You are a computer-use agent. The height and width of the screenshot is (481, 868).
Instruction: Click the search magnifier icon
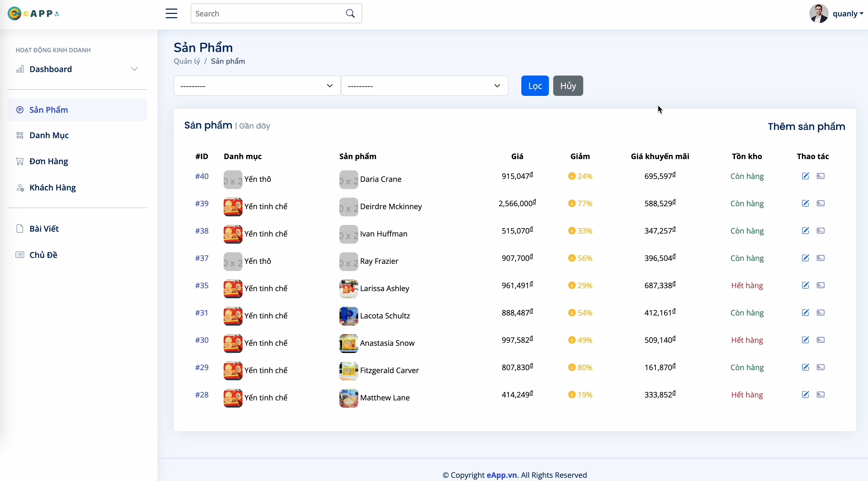coord(350,13)
